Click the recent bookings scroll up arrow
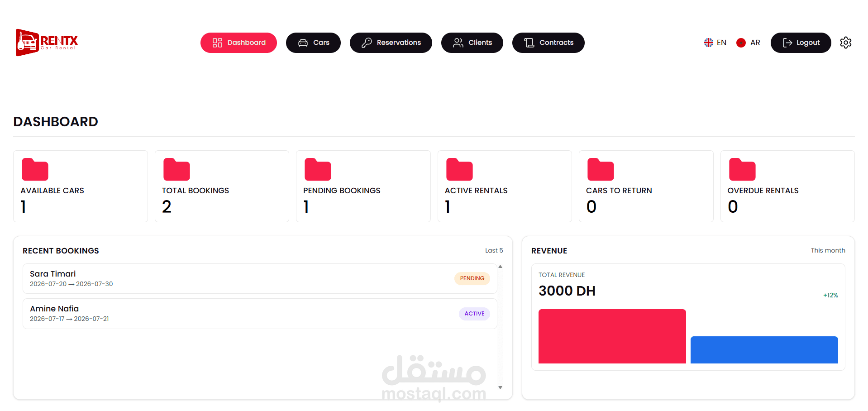 [x=500, y=267]
